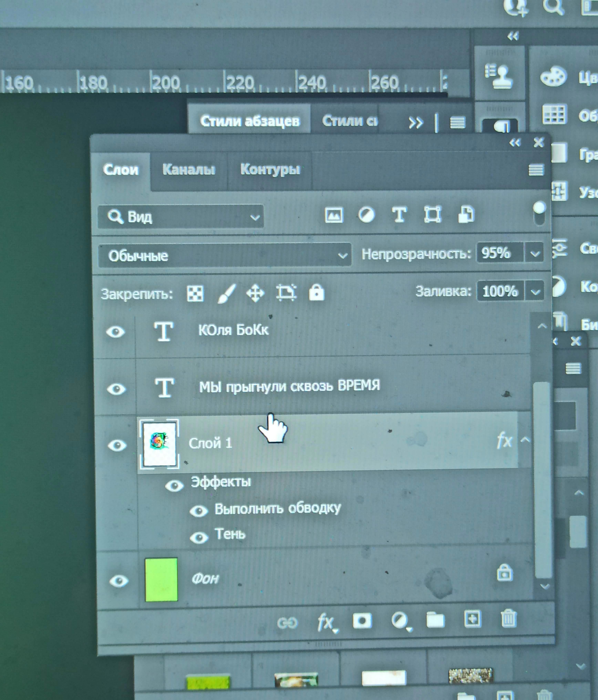Switch to the Каналы tab
The width and height of the screenshot is (598, 700).
pyautogui.click(x=189, y=170)
